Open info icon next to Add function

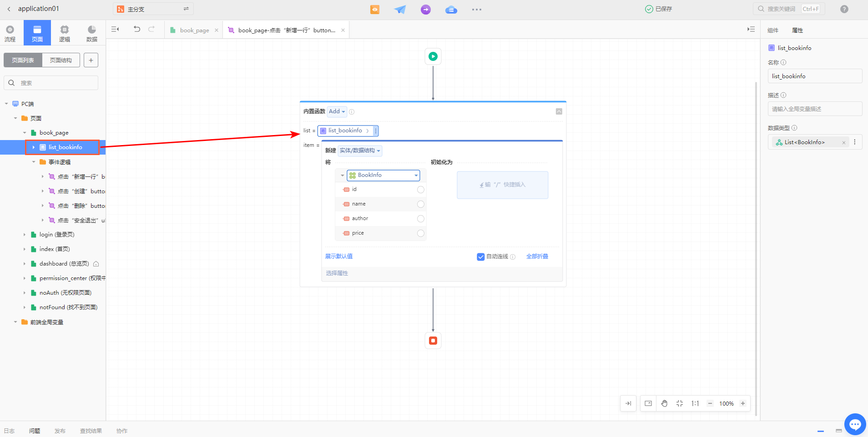point(352,112)
